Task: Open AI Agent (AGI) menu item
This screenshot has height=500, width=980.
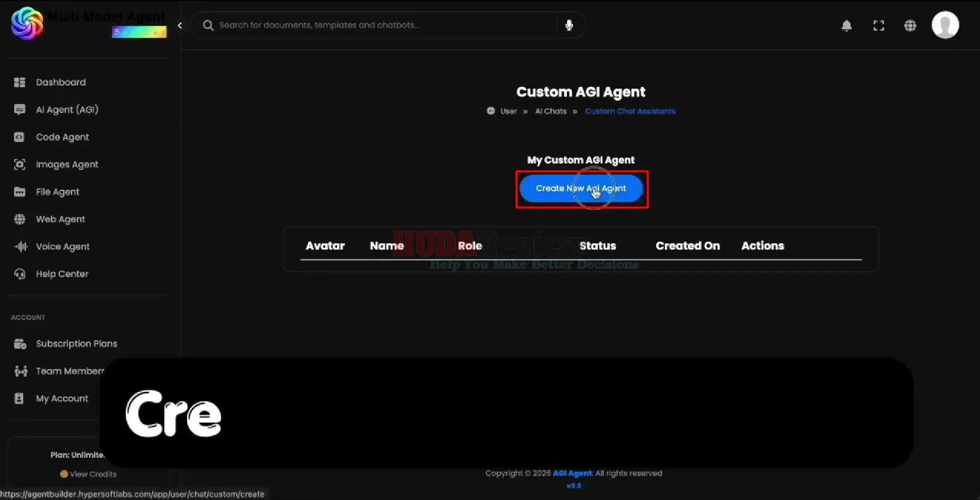Action: [x=67, y=109]
